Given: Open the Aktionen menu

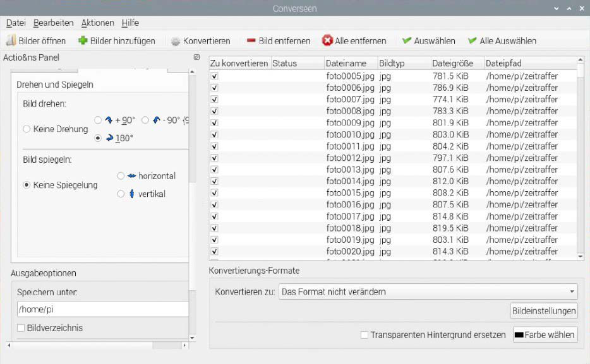Looking at the screenshot, I should (x=97, y=23).
